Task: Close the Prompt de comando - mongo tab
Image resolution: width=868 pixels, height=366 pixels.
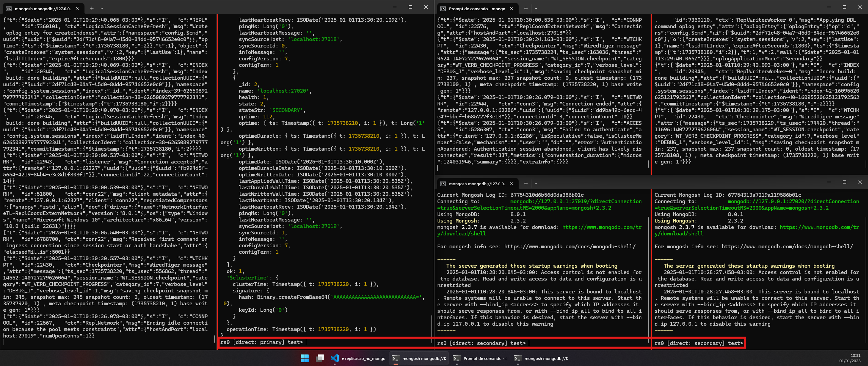Action: [512, 8]
